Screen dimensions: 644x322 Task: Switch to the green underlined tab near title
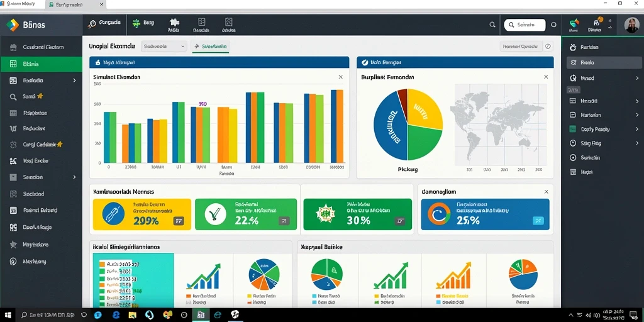coord(211,47)
